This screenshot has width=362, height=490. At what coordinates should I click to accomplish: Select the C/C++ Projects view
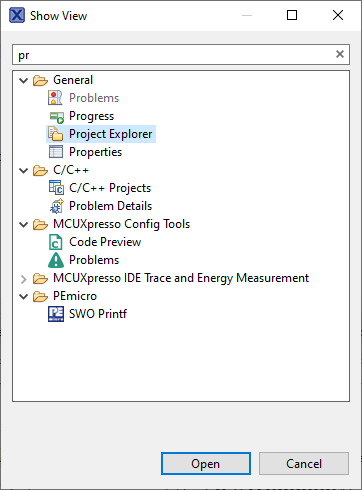110,188
